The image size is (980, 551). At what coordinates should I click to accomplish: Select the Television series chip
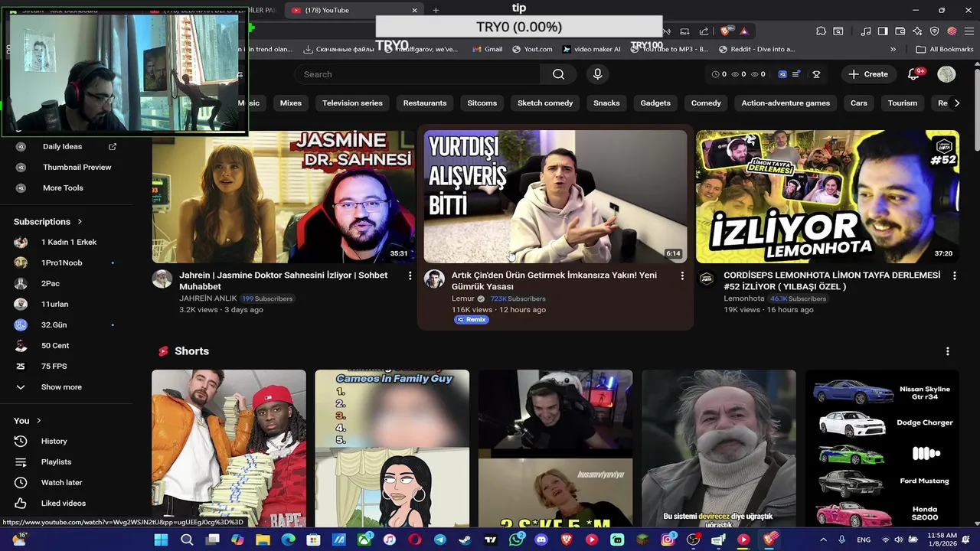coord(352,103)
